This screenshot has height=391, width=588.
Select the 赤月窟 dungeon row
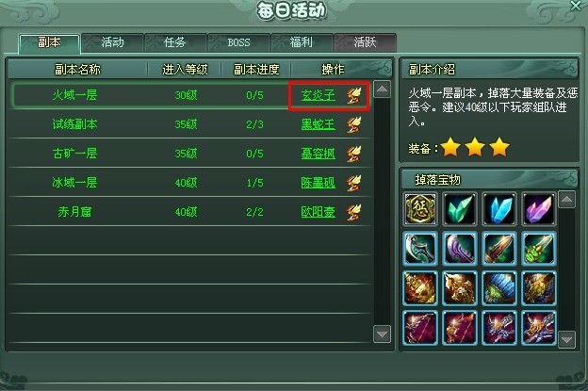pos(189,212)
